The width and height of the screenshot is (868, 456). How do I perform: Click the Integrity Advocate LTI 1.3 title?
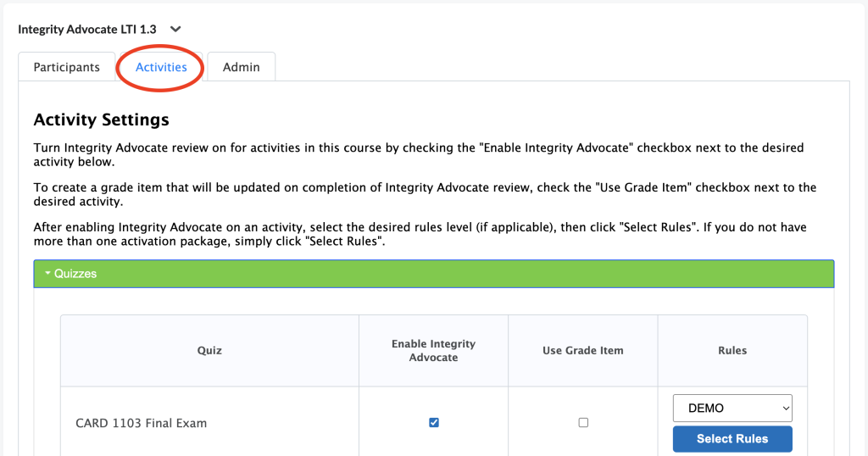point(86,30)
